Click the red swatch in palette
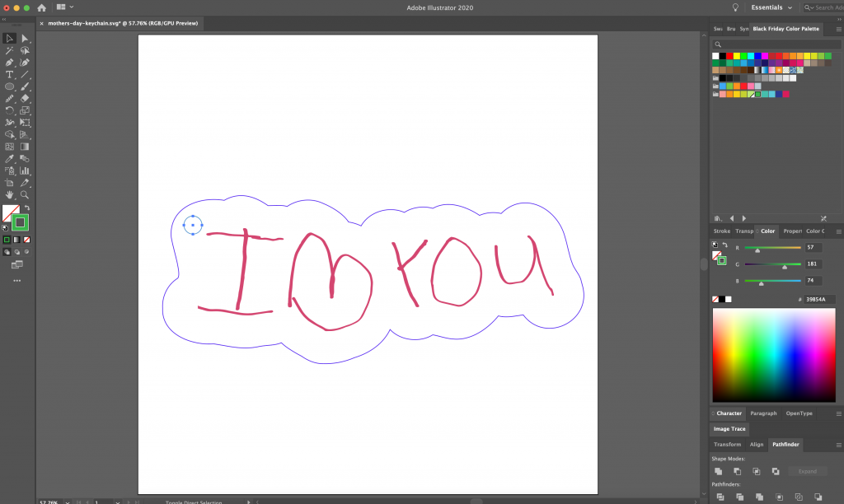 point(729,56)
